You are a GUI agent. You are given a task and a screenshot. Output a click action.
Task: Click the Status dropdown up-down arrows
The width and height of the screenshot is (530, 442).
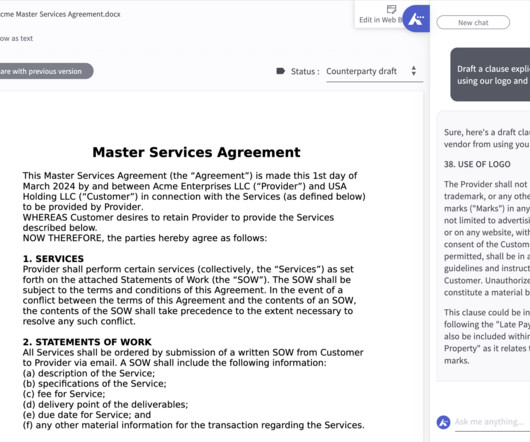(414, 71)
